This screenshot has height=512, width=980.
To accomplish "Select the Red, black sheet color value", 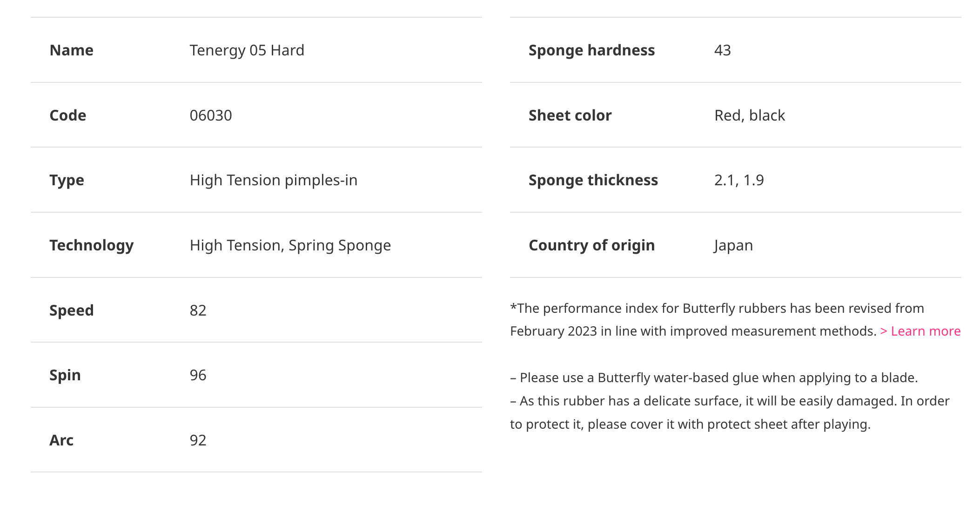I will pos(749,115).
